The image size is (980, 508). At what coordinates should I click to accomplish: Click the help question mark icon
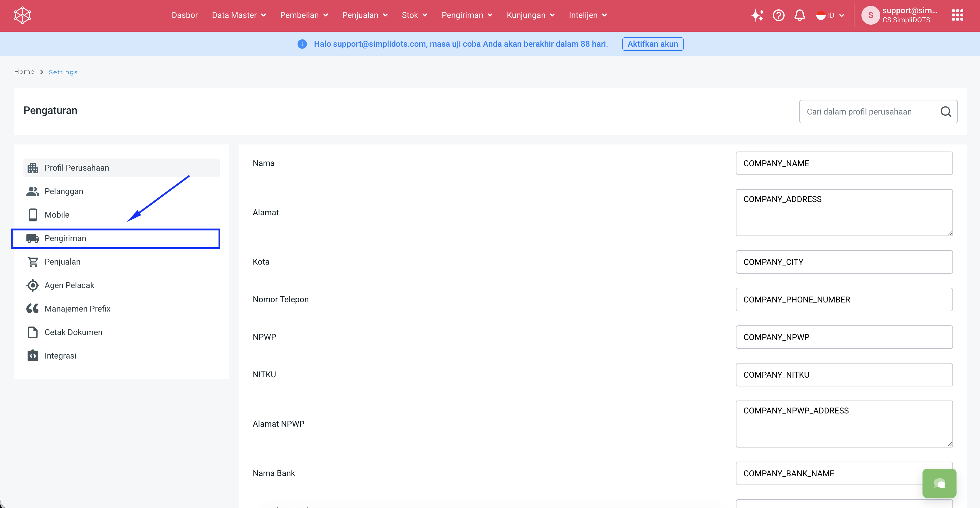click(x=778, y=15)
